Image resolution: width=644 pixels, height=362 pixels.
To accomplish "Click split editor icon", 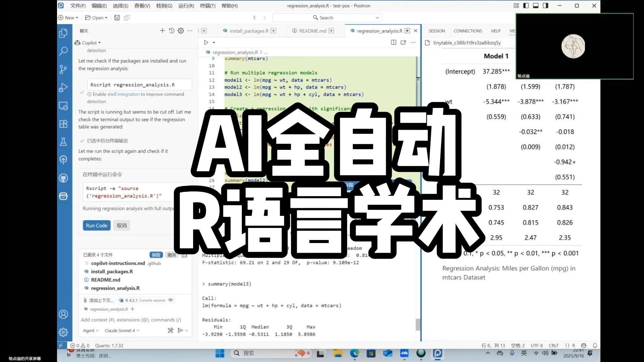I will click(x=393, y=43).
